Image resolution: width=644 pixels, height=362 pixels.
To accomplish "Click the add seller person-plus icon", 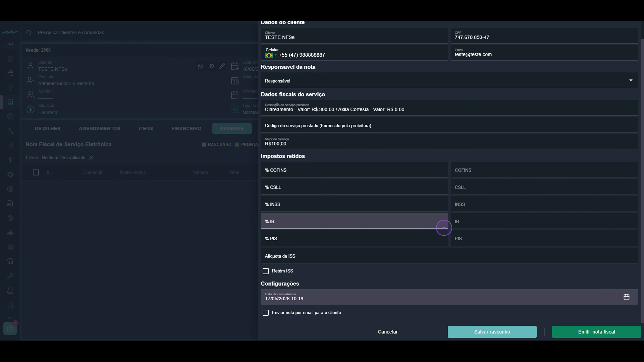I will (31, 80).
